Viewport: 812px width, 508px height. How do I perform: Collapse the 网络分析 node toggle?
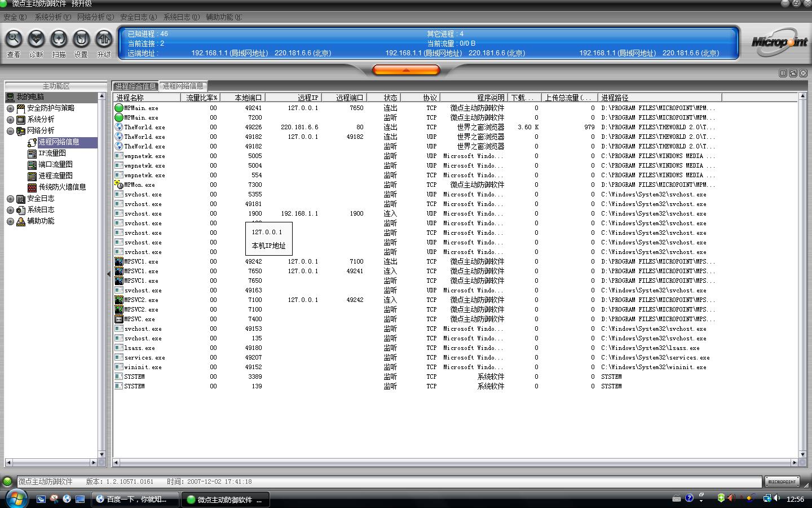coord(10,131)
